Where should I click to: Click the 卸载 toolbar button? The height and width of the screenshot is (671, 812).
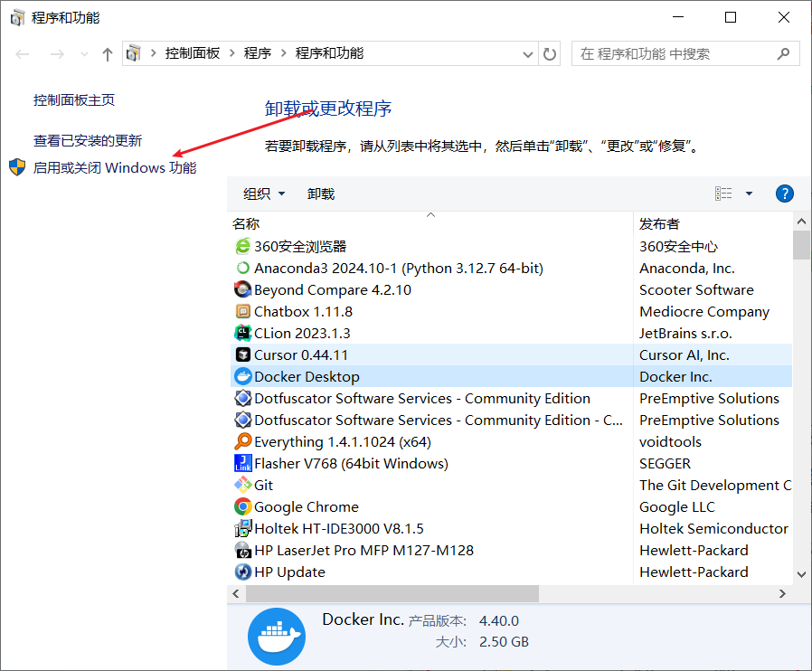[x=321, y=194]
